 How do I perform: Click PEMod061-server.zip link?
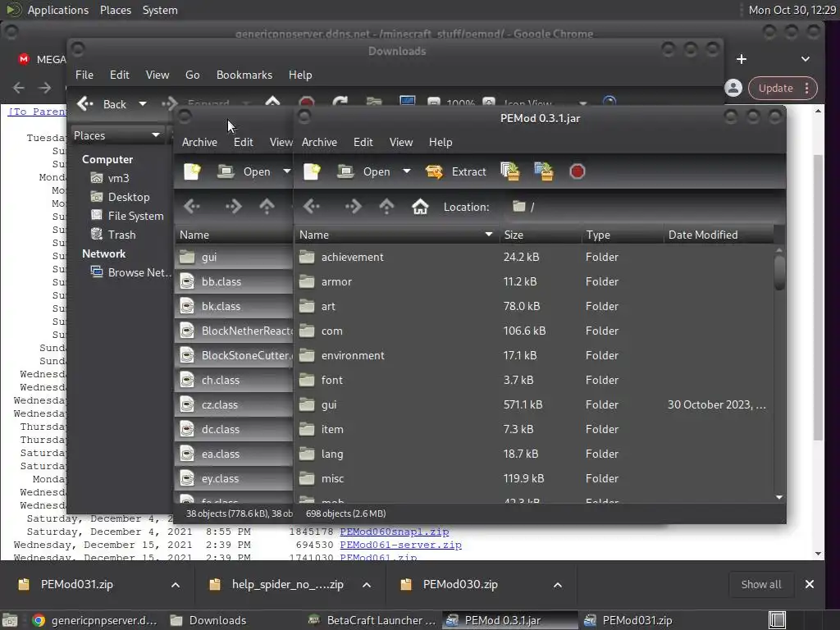(400, 545)
